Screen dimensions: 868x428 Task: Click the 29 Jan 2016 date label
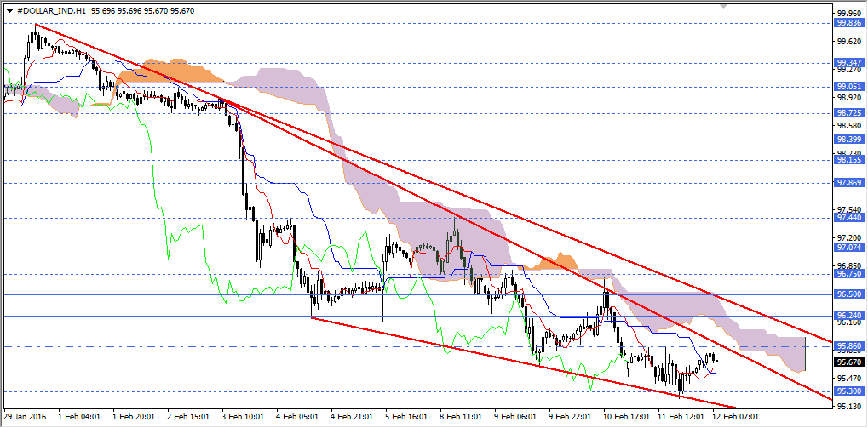(x=26, y=418)
